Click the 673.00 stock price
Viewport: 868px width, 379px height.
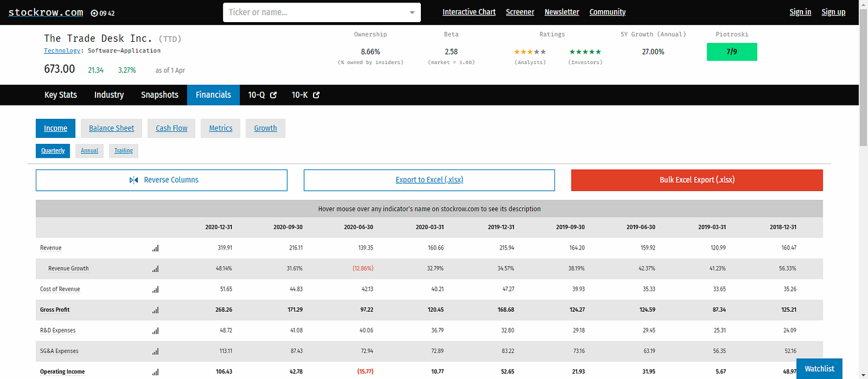(x=60, y=69)
